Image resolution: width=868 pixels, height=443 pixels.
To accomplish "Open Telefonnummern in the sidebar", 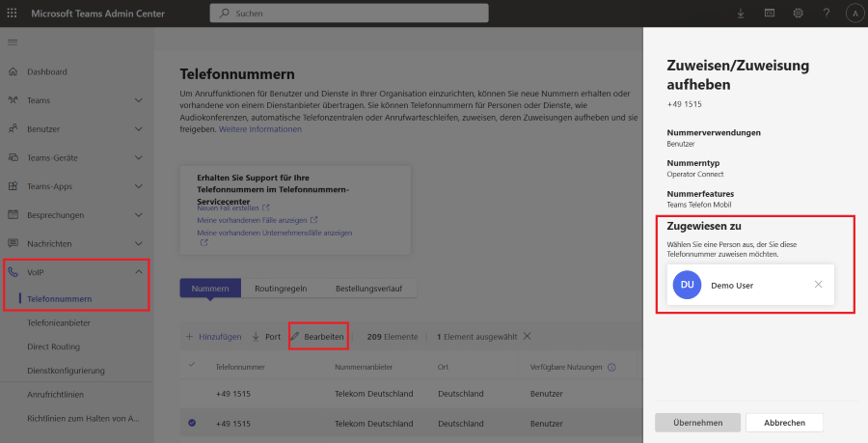I will pyautogui.click(x=59, y=298).
